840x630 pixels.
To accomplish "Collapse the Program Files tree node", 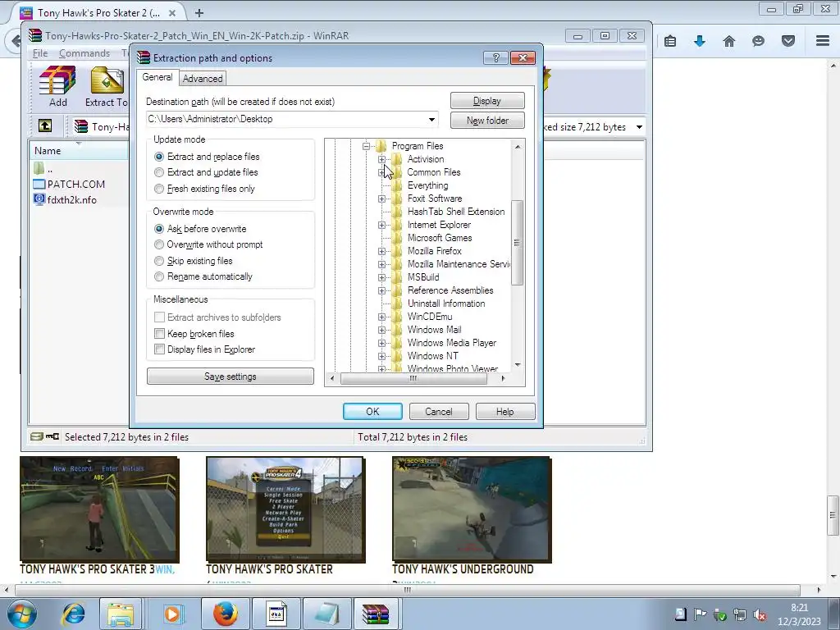I will [367, 146].
